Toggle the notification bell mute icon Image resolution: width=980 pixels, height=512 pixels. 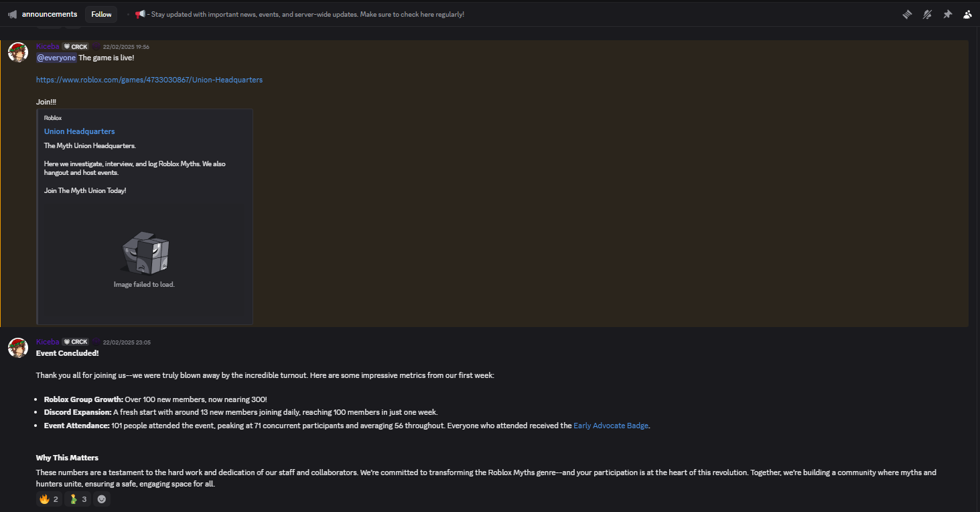[x=927, y=14]
